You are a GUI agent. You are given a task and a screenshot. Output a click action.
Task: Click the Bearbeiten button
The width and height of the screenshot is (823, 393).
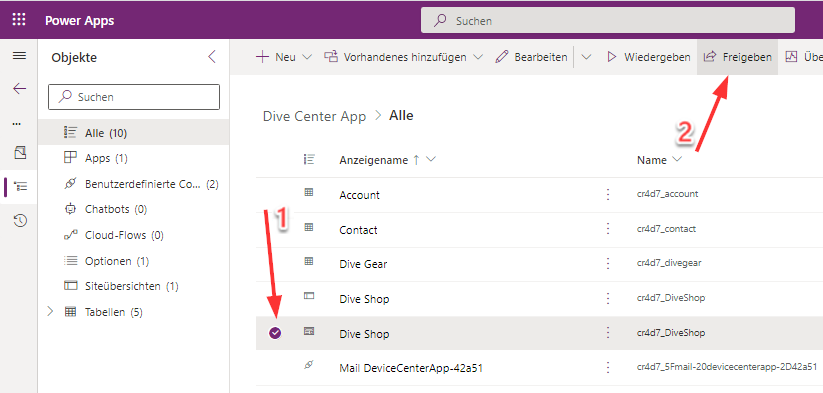tap(531, 57)
